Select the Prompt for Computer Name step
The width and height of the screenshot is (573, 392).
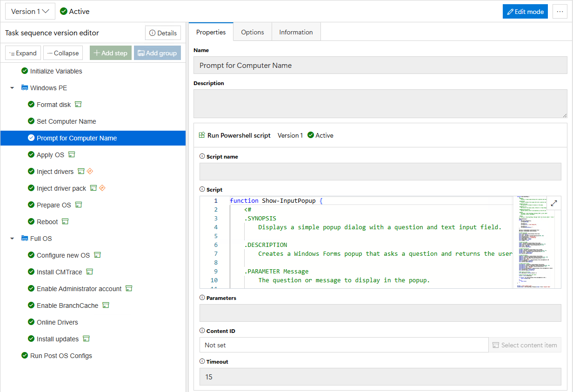93,138
